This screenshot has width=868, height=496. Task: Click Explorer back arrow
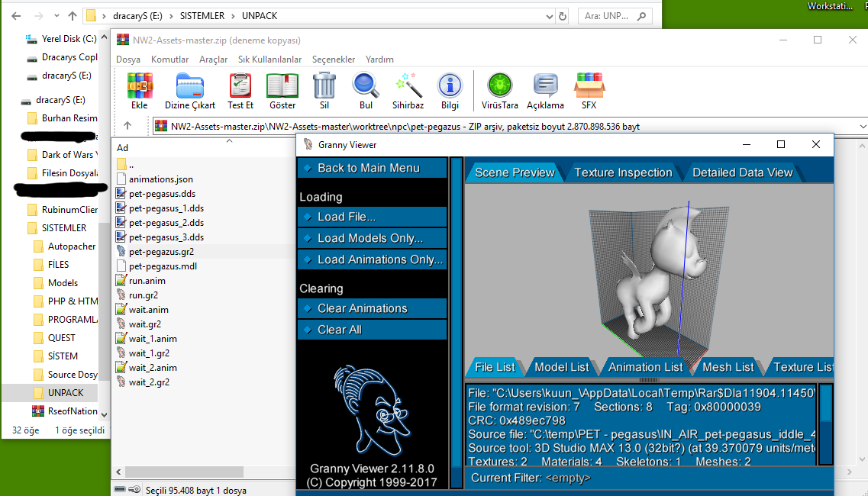tap(16, 16)
